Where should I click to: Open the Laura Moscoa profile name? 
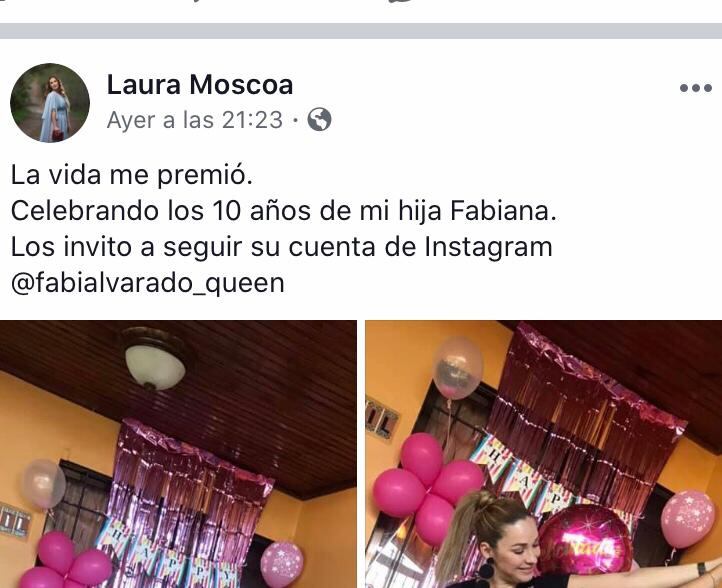[x=200, y=85]
